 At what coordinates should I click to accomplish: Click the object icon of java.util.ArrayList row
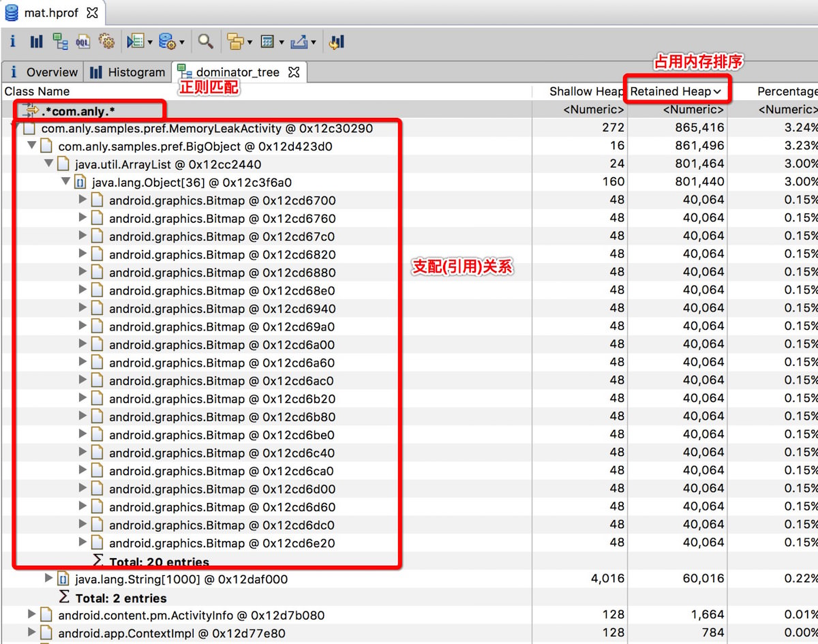tap(63, 164)
